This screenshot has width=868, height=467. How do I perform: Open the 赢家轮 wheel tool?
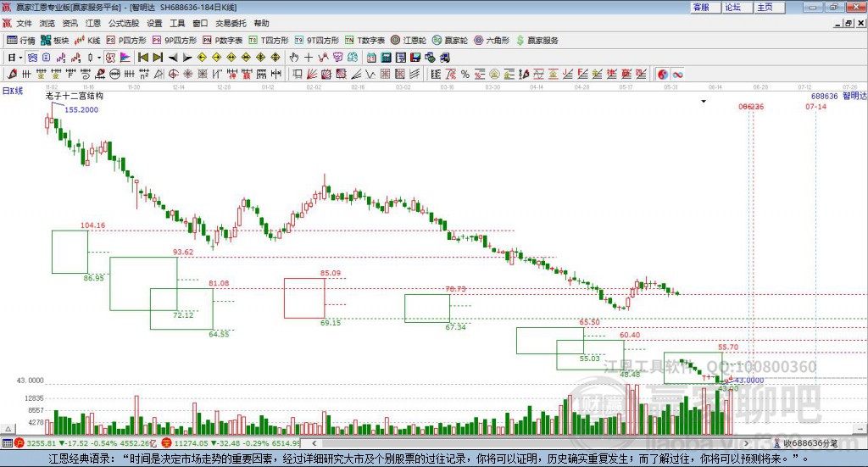click(449, 41)
